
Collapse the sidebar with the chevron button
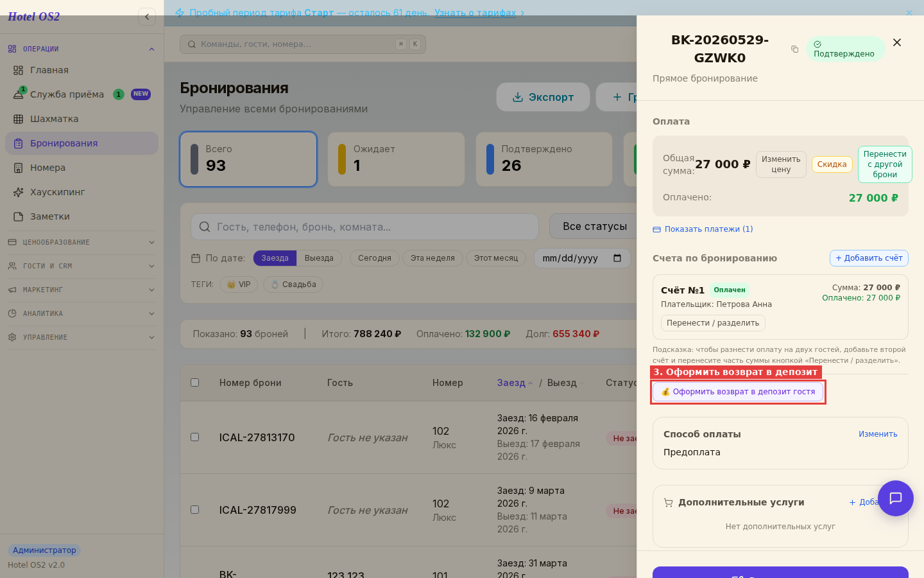[147, 17]
